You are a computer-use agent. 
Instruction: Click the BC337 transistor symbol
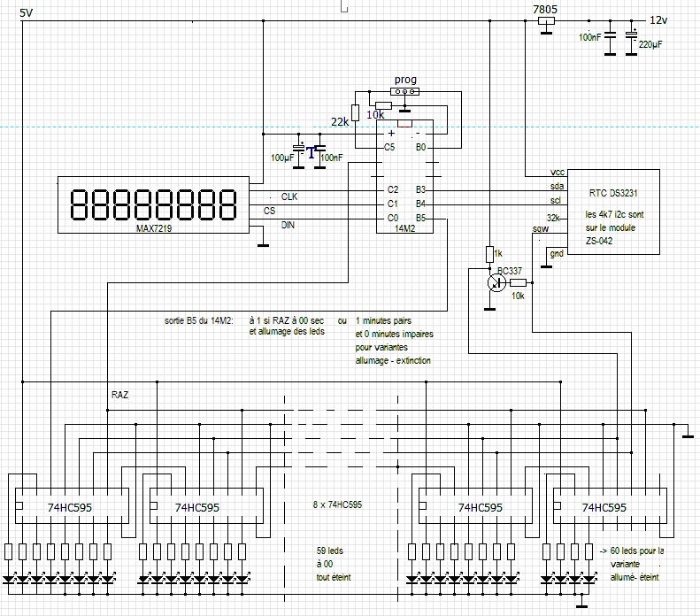[496, 283]
